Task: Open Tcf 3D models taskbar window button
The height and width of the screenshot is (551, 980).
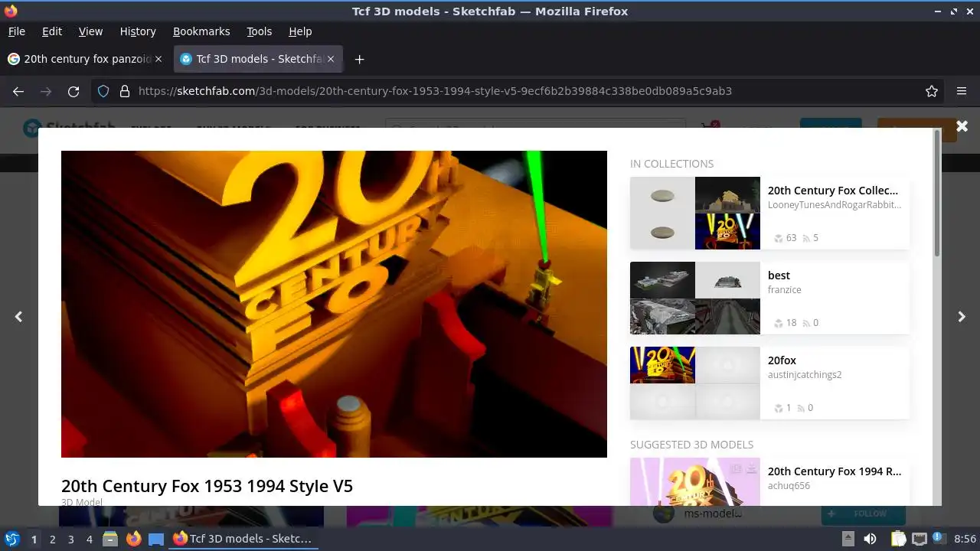Action: pyautogui.click(x=243, y=539)
